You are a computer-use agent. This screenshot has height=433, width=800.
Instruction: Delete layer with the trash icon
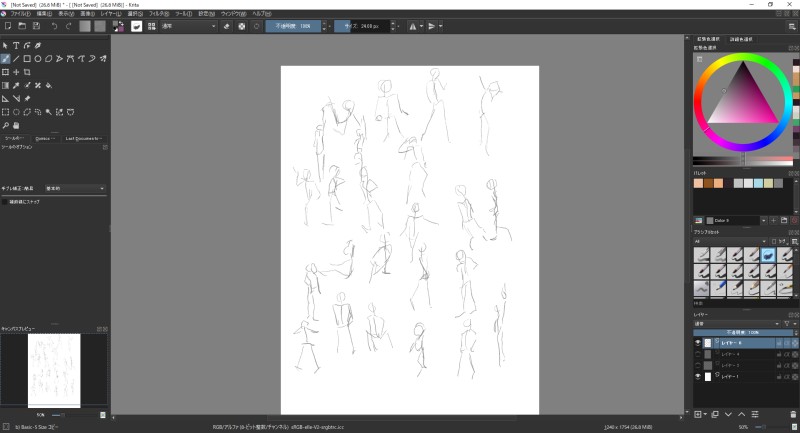point(793,414)
